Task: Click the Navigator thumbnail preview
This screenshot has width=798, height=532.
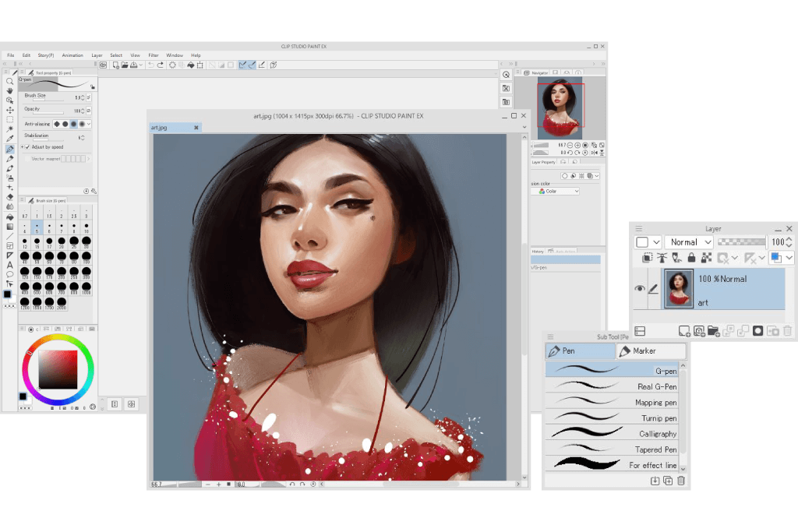Action: [x=560, y=108]
